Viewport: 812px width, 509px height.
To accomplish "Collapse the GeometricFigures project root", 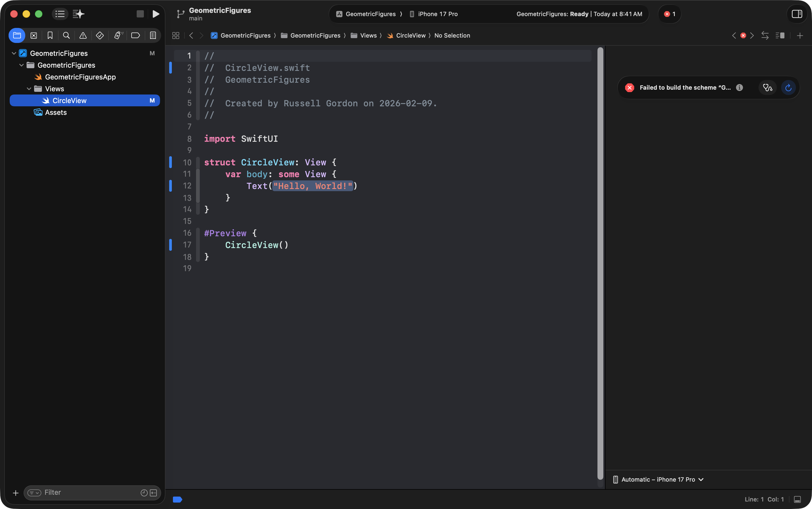I will point(14,53).
